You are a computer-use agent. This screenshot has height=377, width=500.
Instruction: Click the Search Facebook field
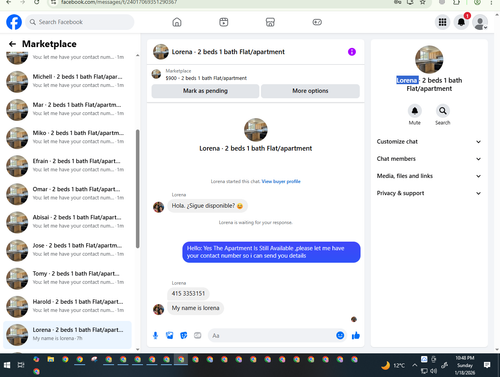tap(80, 22)
